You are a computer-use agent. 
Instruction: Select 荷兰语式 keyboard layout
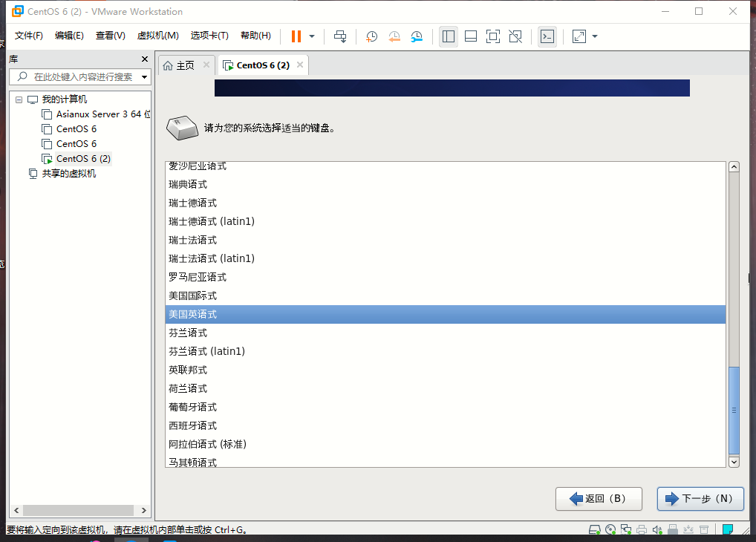445,388
